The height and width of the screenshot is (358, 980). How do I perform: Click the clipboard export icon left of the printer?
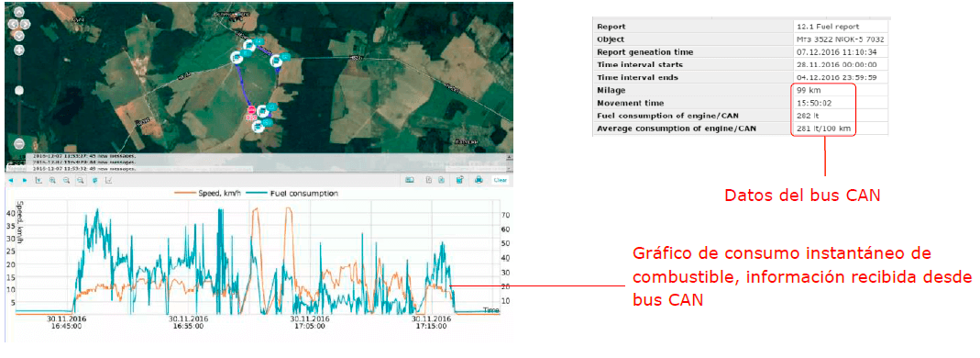(460, 180)
